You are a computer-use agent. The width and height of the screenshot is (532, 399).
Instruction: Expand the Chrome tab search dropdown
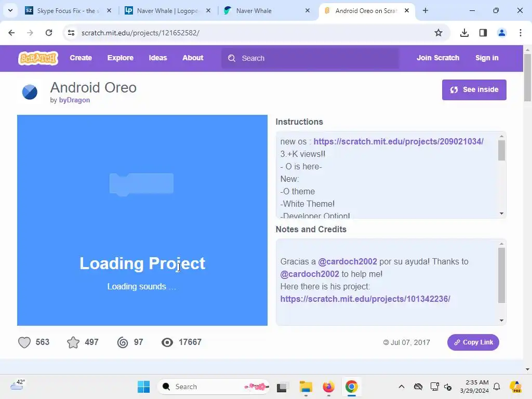point(10,10)
